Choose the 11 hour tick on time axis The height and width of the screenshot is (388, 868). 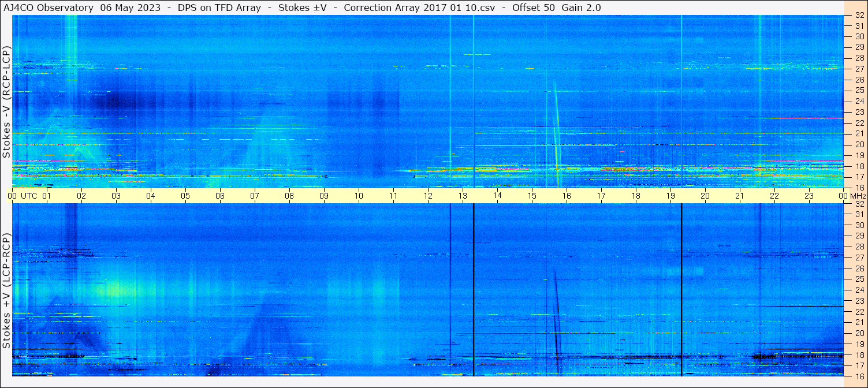393,196
